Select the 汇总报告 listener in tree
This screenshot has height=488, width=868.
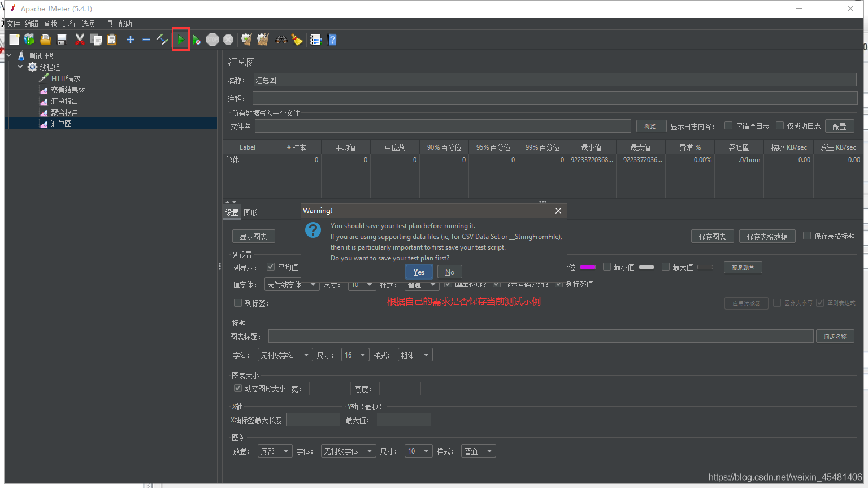64,101
